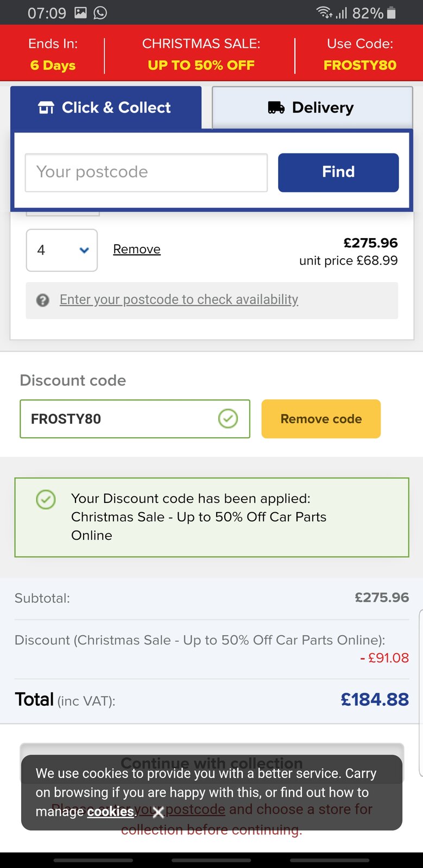Image resolution: width=423 pixels, height=868 pixels.
Task: Tap the Click & Collect store icon
Action: [46, 108]
